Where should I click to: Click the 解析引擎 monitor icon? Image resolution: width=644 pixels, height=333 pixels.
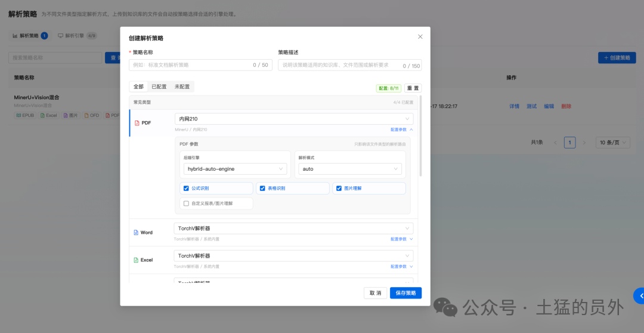[60, 36]
